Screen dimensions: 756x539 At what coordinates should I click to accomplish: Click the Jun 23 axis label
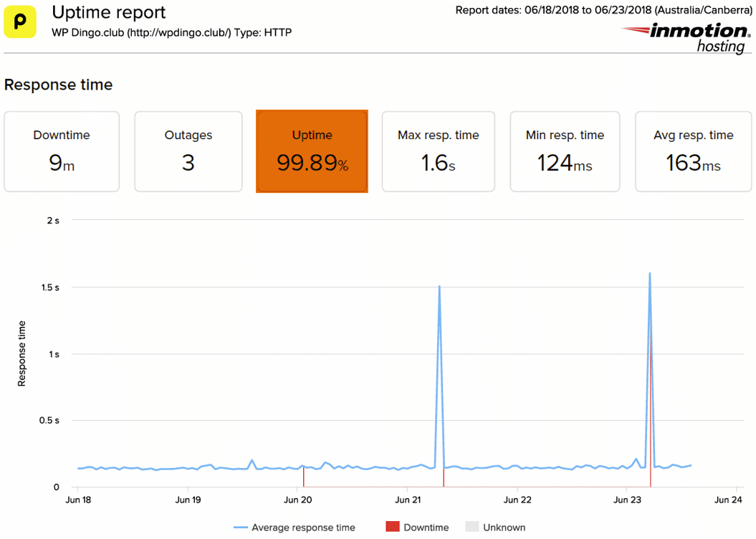coord(627,500)
